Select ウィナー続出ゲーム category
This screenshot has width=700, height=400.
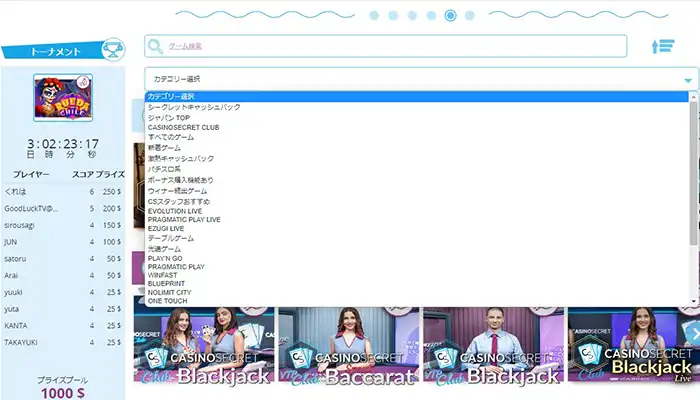[x=178, y=191]
